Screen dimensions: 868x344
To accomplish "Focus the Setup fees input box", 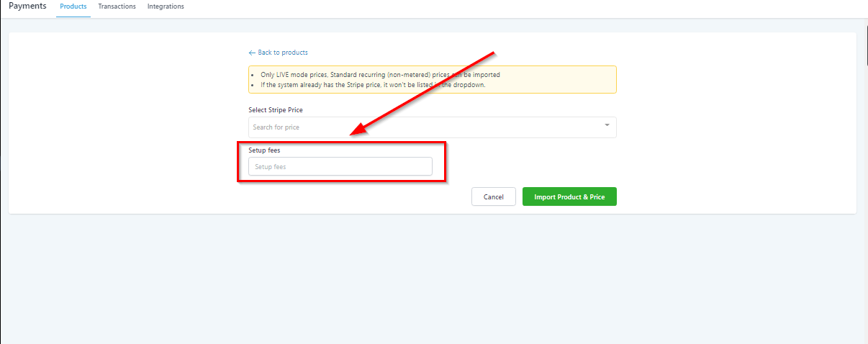I will (x=340, y=167).
